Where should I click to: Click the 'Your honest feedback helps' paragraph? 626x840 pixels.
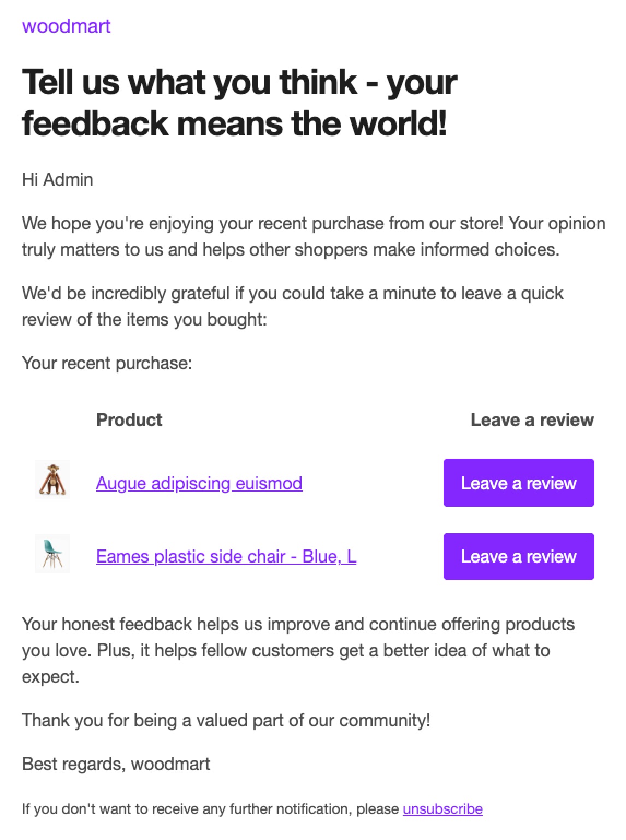point(298,650)
